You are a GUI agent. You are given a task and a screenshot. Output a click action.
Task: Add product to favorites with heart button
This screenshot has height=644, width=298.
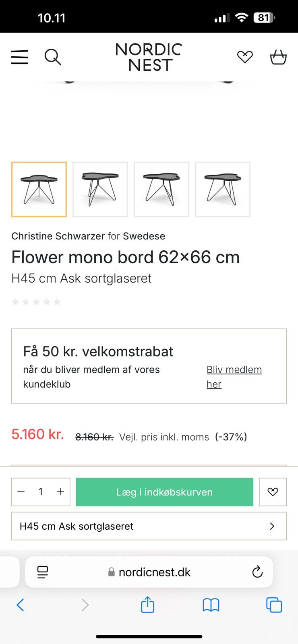click(273, 492)
